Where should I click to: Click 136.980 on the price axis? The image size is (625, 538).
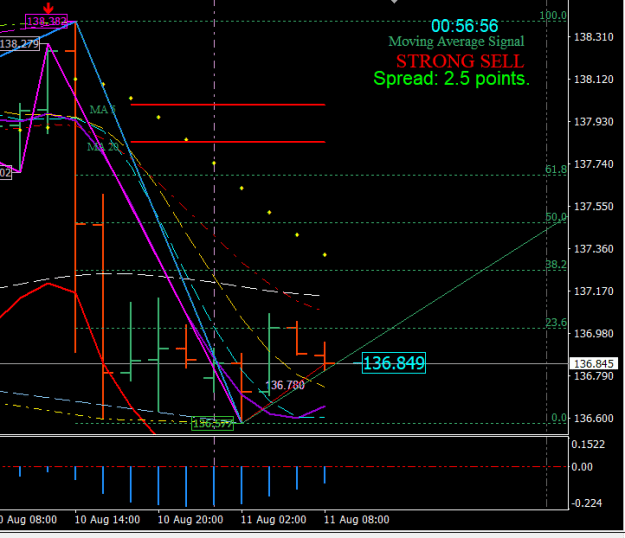(593, 334)
